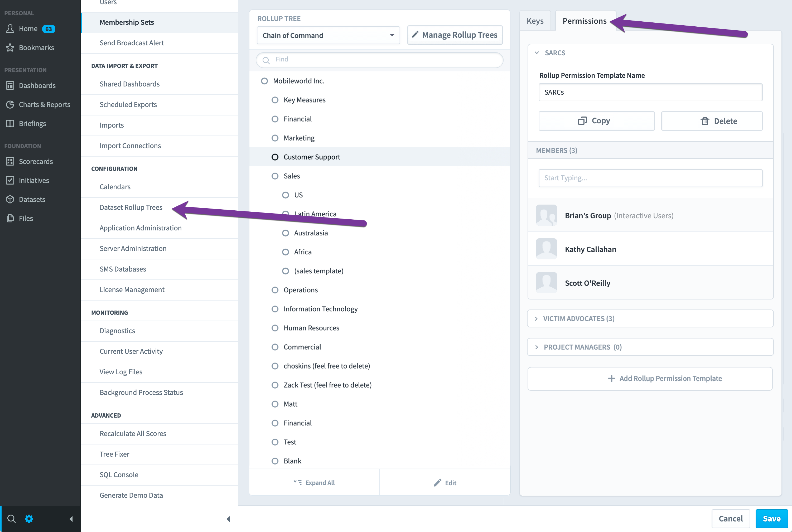This screenshot has height=532, width=792.
Task: Focus the Find search field
Action: coord(379,60)
